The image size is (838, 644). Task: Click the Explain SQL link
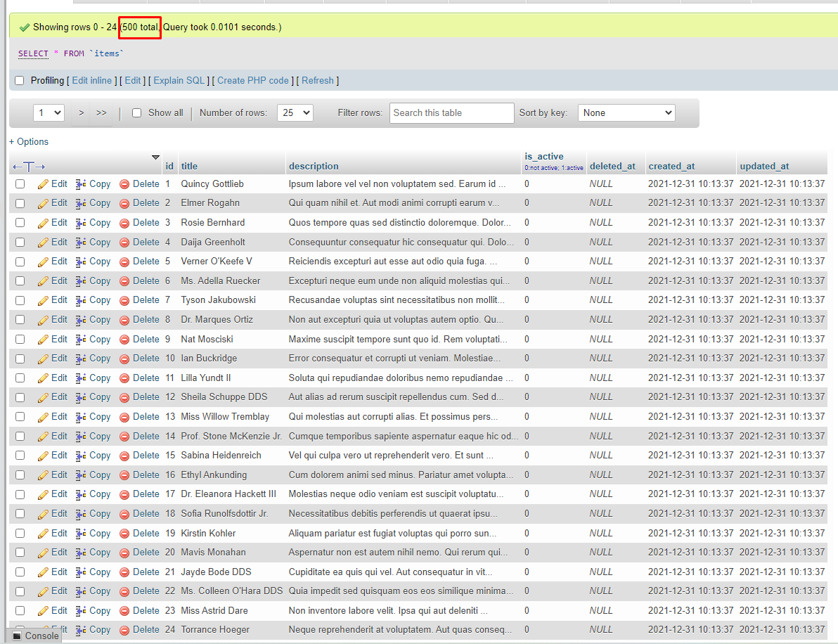click(179, 81)
